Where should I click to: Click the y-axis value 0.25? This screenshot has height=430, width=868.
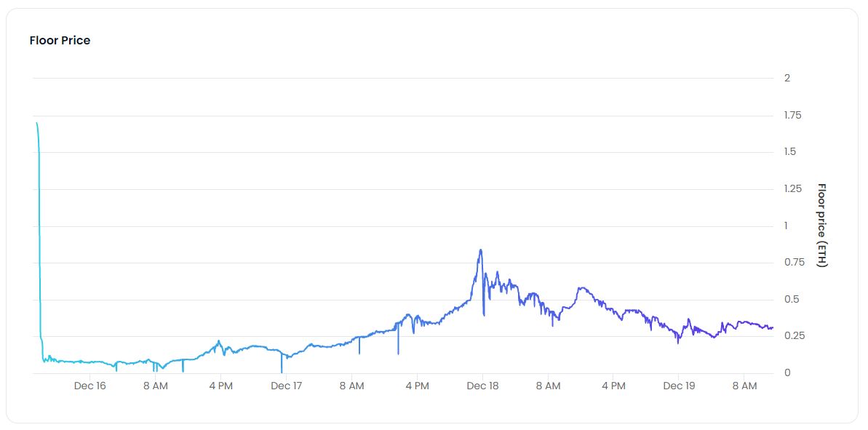point(794,336)
